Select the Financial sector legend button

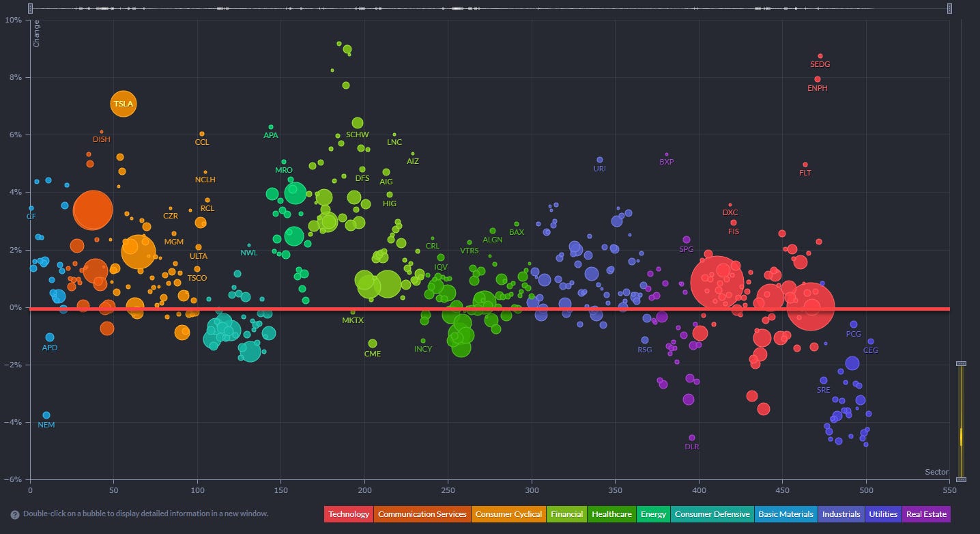[x=566, y=514]
